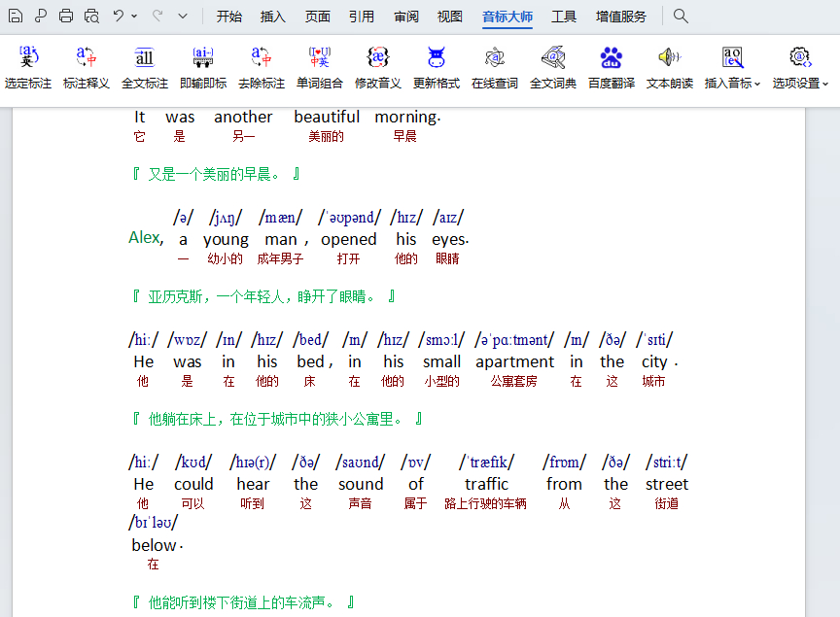
Task: Click the 更新格式 icon
Action: pos(437,57)
